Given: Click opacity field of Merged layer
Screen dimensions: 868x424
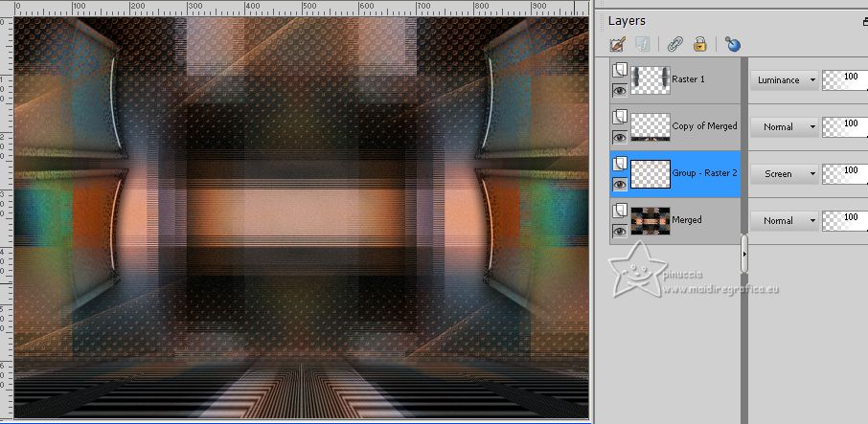Looking at the screenshot, I should point(845,220).
